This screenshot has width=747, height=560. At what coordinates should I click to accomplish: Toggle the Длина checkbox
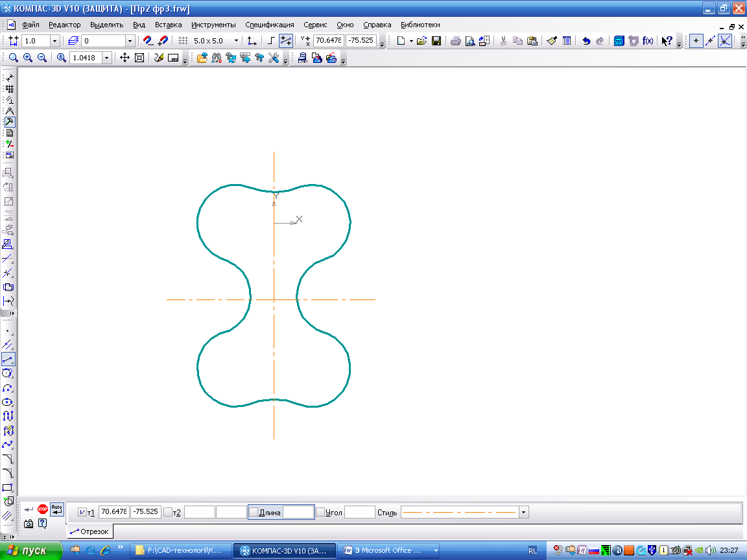254,513
